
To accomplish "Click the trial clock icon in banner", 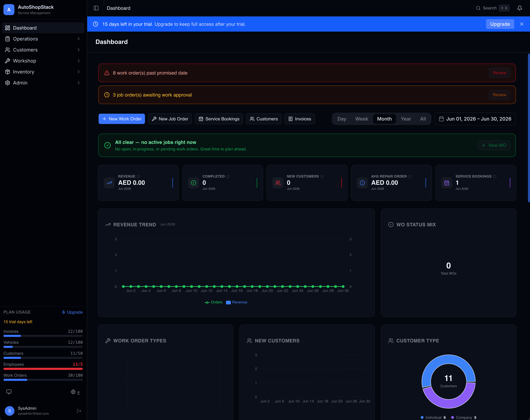I will pyautogui.click(x=96, y=24).
